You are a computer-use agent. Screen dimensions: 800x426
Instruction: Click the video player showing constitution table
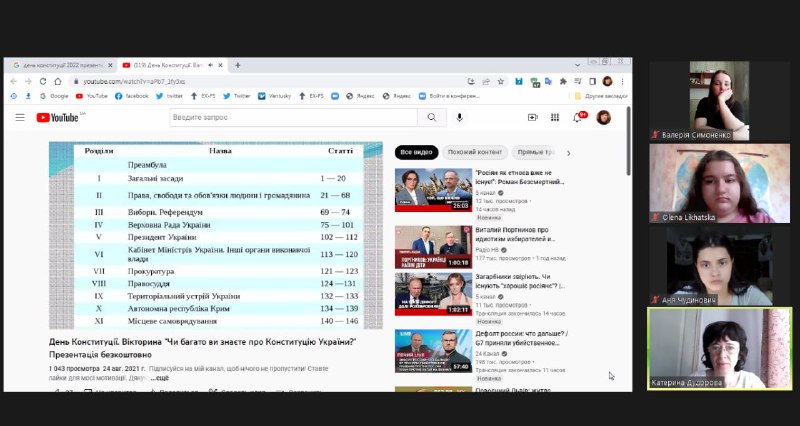216,235
